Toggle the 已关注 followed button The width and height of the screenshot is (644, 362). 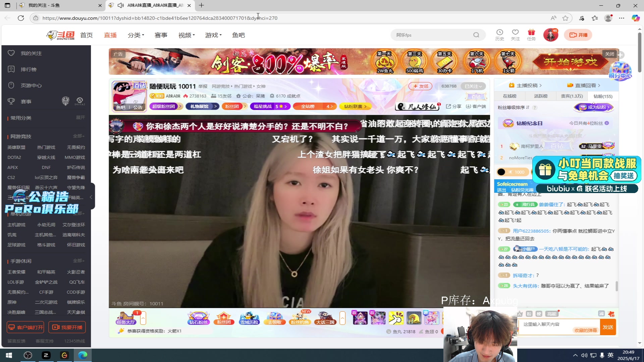pos(473,86)
